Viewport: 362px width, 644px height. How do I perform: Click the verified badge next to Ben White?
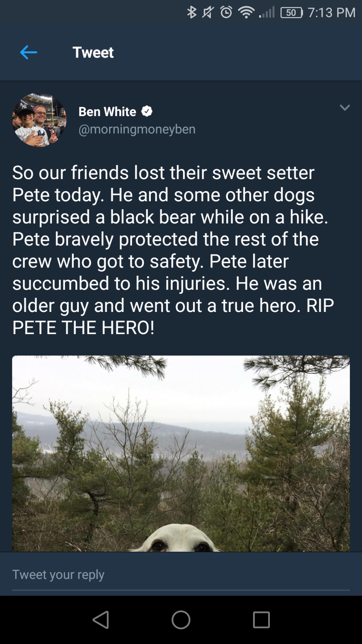pyautogui.click(x=146, y=112)
